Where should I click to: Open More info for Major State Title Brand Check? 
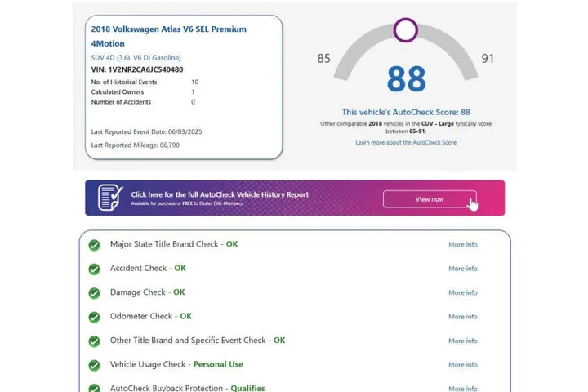463,244
